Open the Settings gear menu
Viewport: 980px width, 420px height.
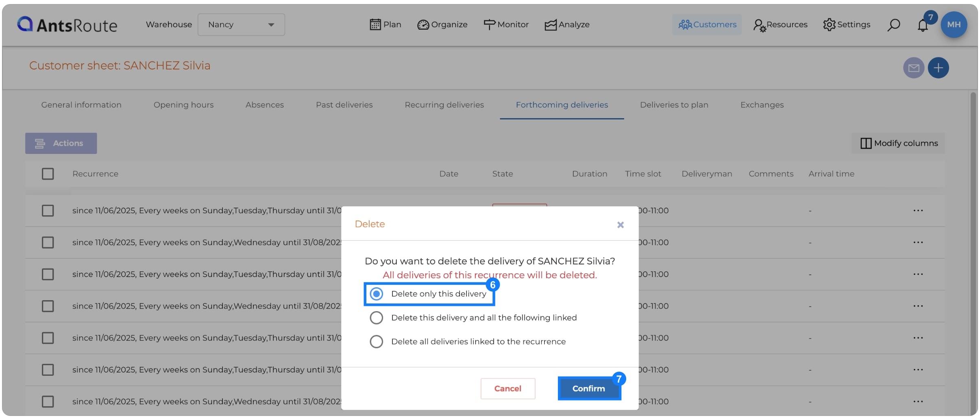point(847,24)
